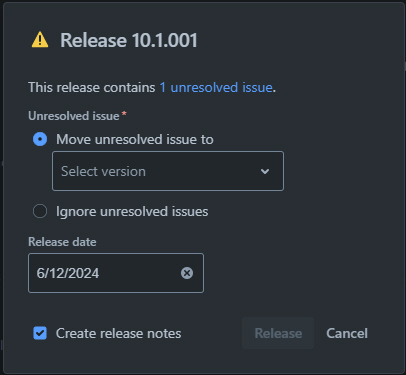Click the Release 10.1.001 dialog title
The height and width of the screenshot is (375, 406).
tap(129, 40)
